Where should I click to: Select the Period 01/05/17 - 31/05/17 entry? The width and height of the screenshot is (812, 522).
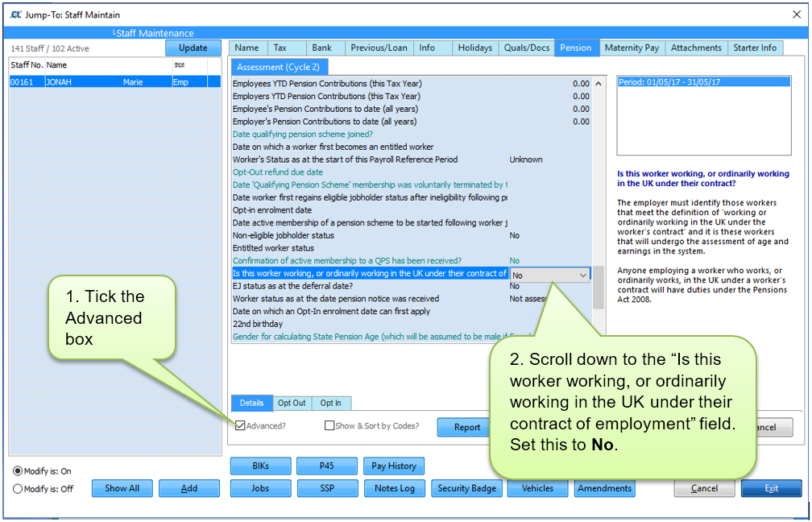[669, 82]
